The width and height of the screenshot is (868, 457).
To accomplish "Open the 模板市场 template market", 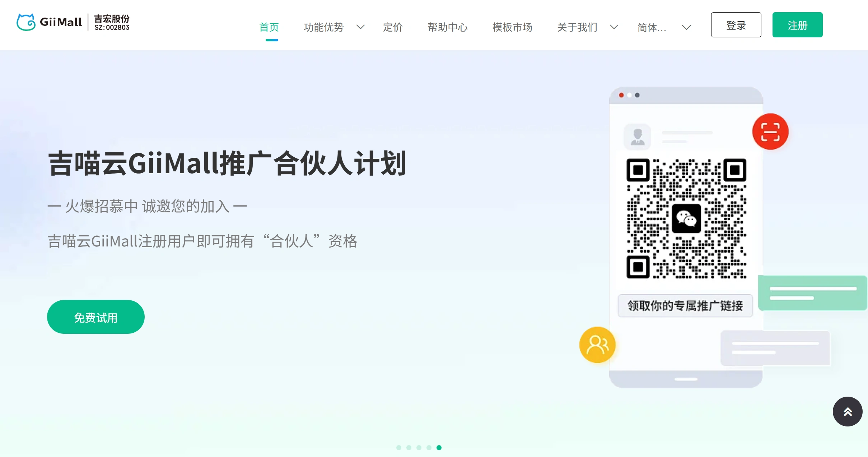I will [x=512, y=27].
